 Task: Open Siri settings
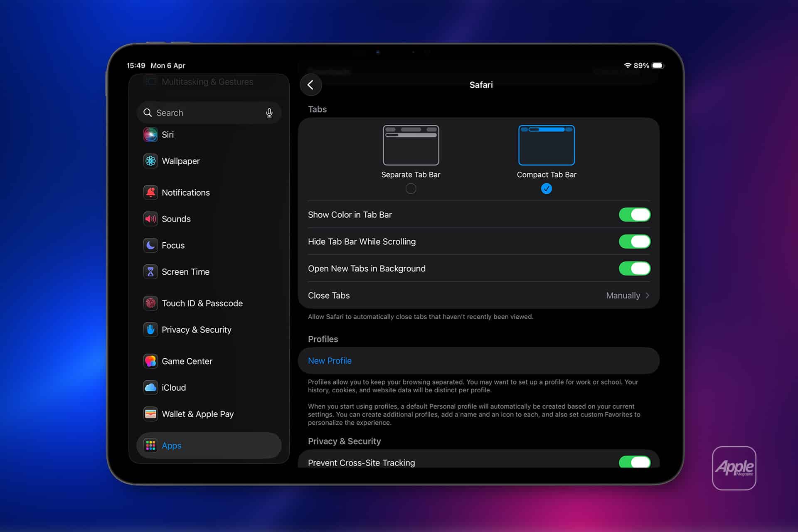pyautogui.click(x=209, y=135)
